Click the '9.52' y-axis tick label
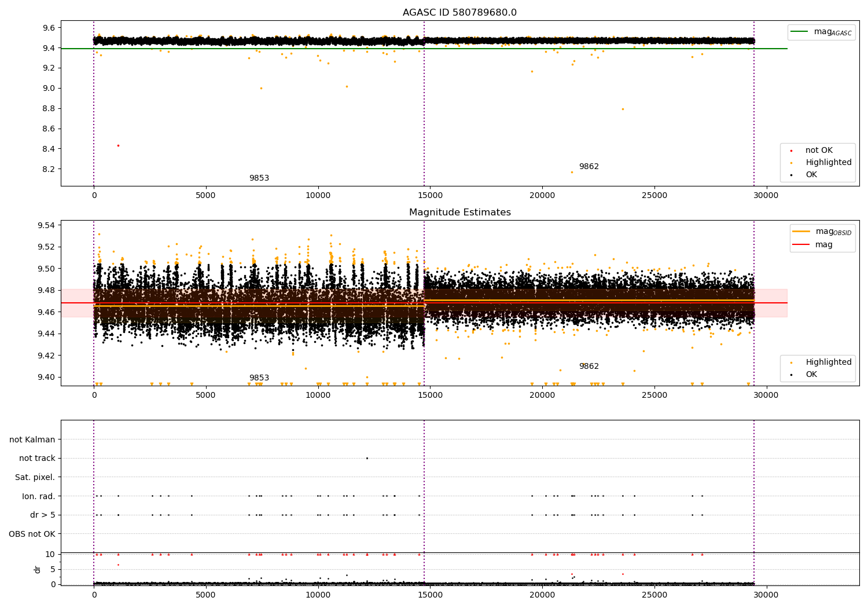The height and width of the screenshot is (608, 868). point(46,247)
